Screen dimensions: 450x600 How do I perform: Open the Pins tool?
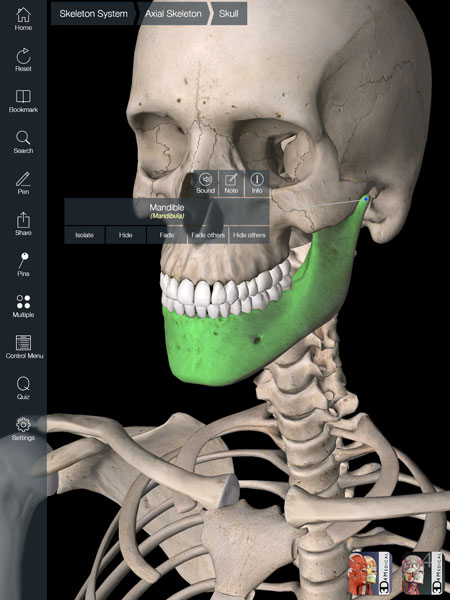(x=23, y=265)
